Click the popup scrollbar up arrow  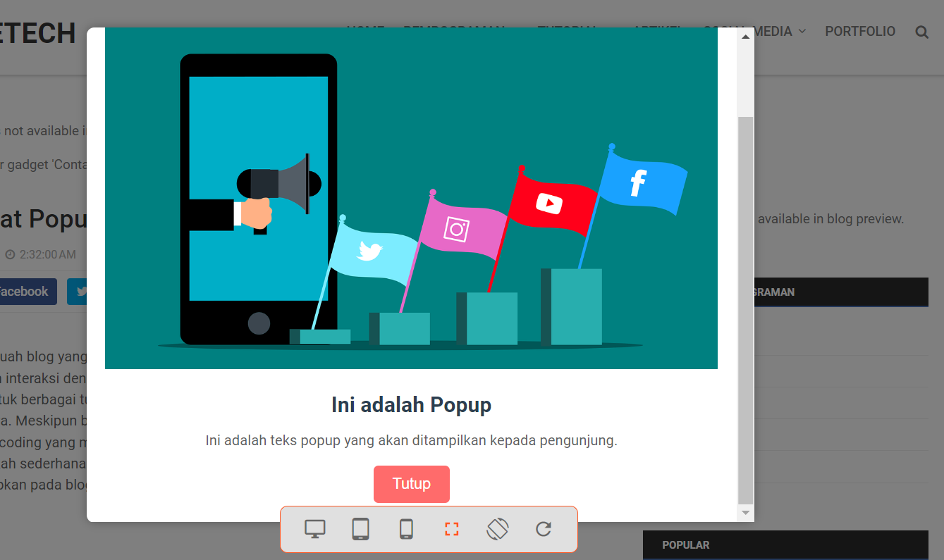click(745, 37)
